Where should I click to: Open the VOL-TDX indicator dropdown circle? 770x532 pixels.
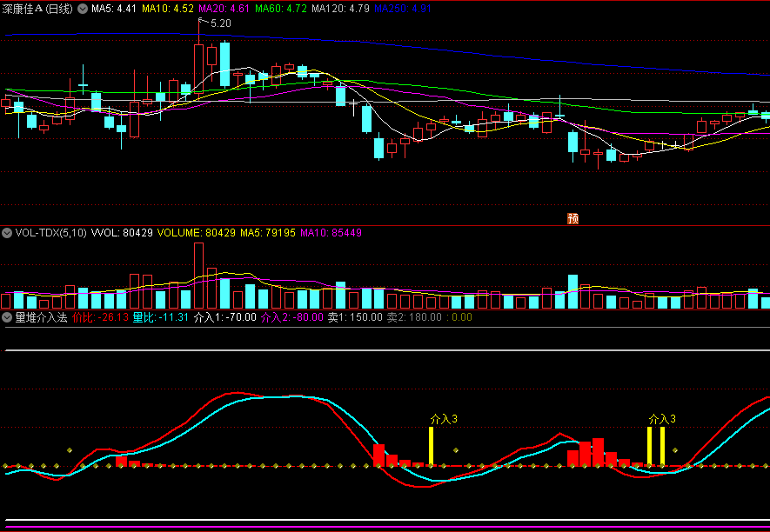point(7,233)
